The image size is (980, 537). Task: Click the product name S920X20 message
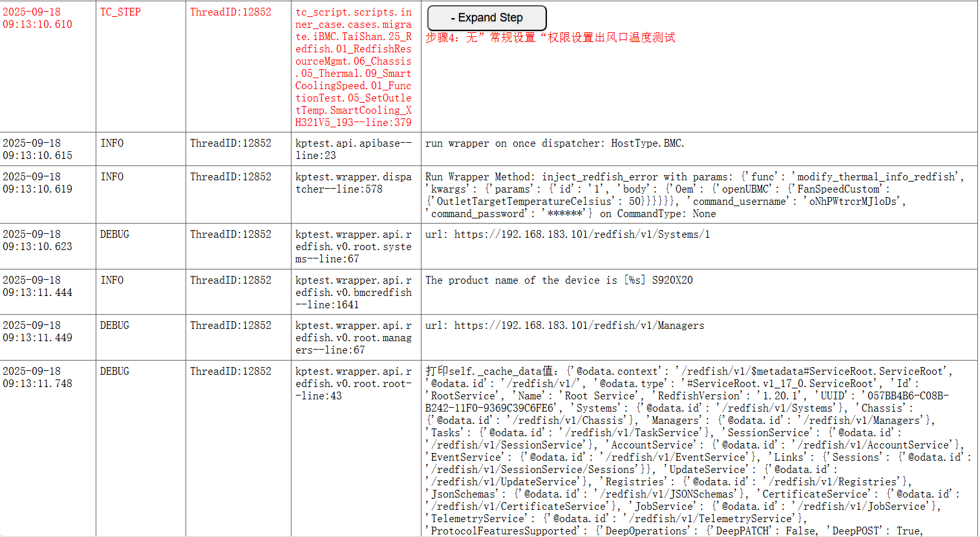tap(559, 280)
